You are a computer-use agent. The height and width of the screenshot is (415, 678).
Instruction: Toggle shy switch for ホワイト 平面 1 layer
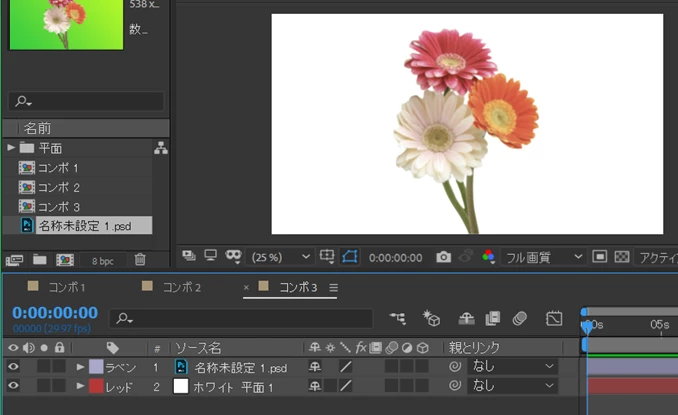[x=315, y=386]
